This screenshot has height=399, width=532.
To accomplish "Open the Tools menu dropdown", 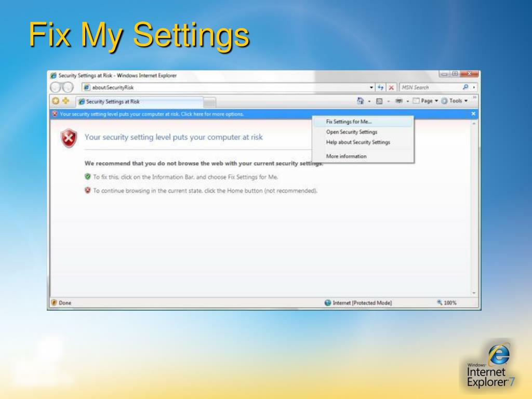I will click(x=455, y=101).
